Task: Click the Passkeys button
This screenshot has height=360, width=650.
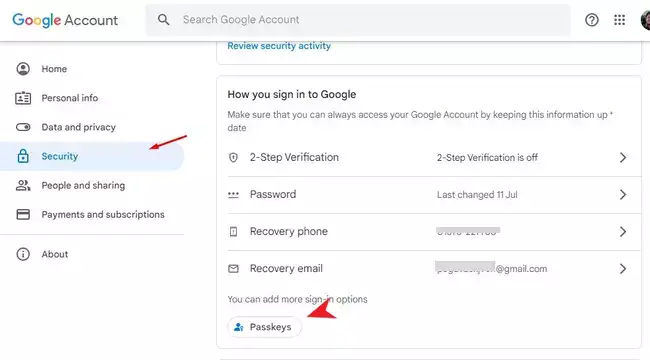Action: pos(264,327)
